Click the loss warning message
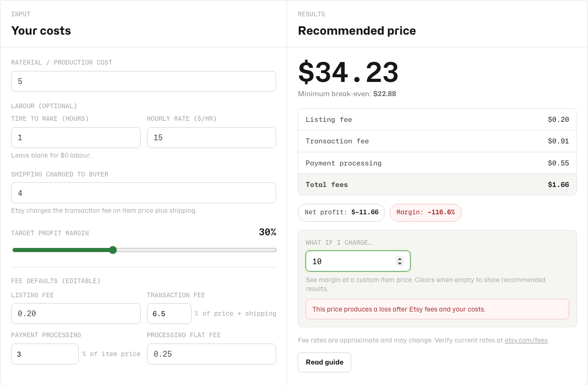 coord(437,309)
